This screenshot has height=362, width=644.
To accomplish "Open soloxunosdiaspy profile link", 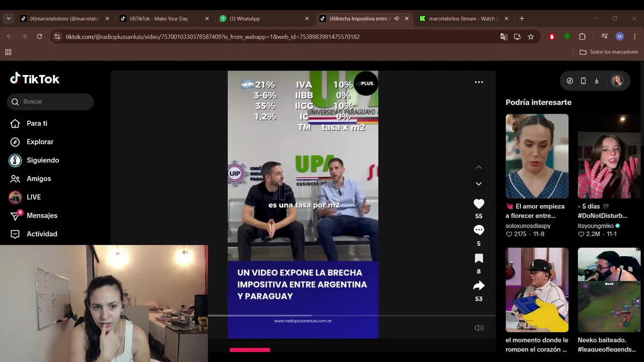I will pos(528,226).
